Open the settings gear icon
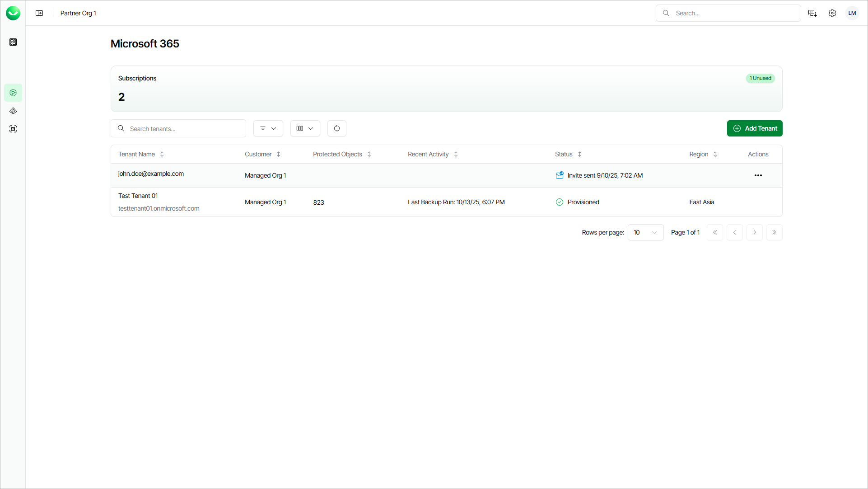The height and width of the screenshot is (489, 868). (x=832, y=13)
